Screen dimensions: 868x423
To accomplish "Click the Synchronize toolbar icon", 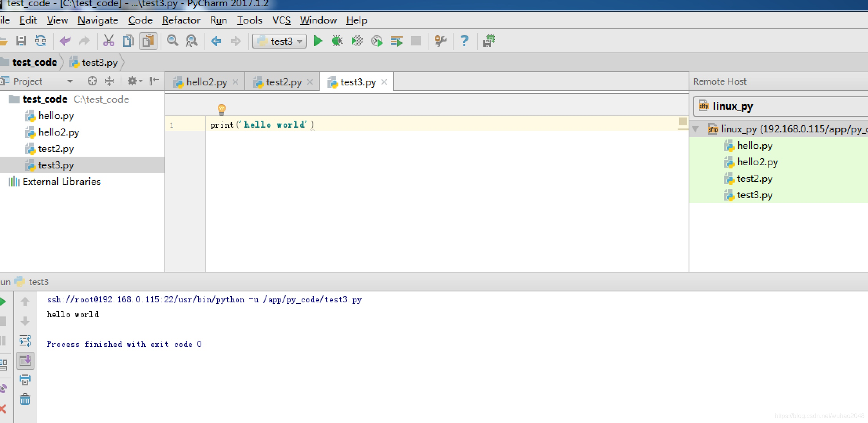I will coord(41,41).
